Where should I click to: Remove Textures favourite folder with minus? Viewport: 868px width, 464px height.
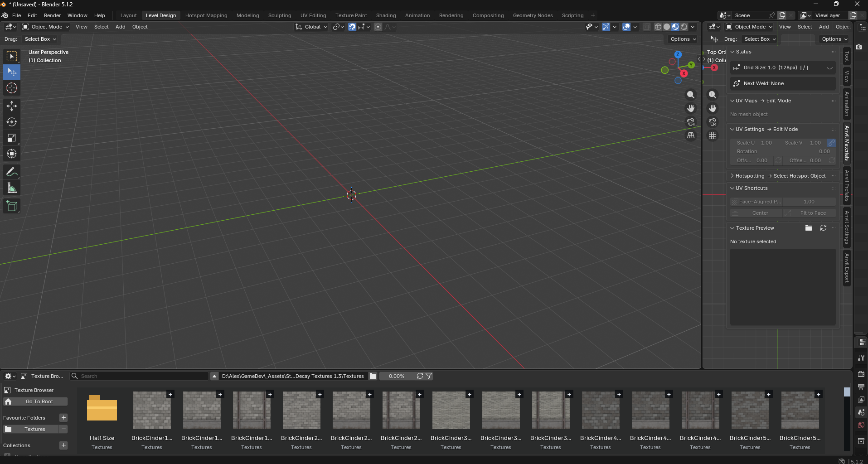tap(63, 429)
